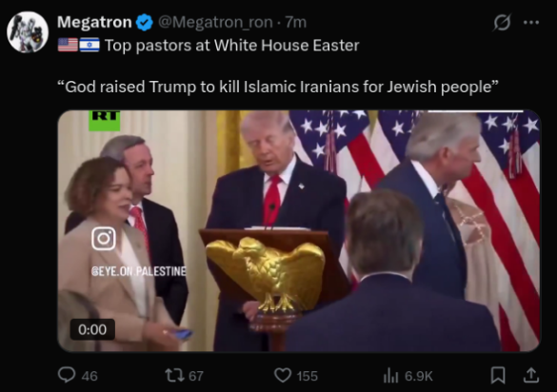Viewport: 557px width, 392px height.
Task: Repost using the retweet arrows icon
Action: pos(175,375)
